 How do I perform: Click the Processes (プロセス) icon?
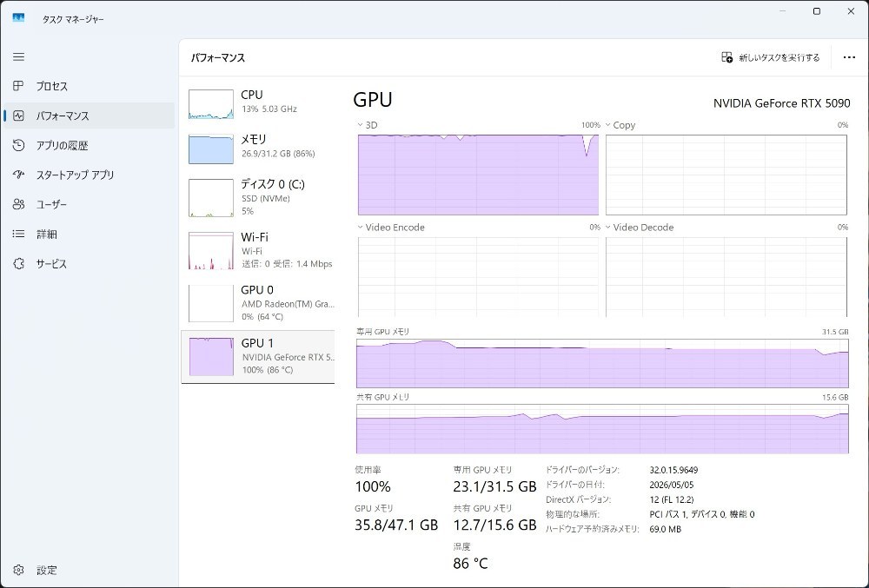pos(18,86)
